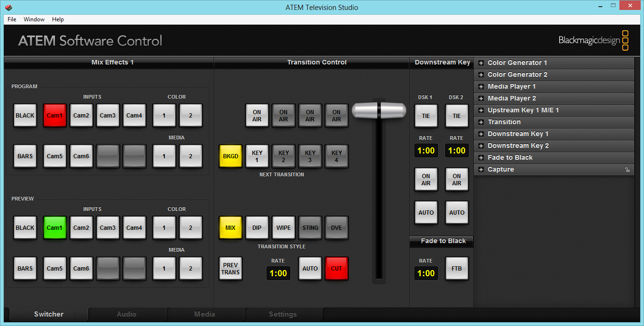The image size is (644, 326).
Task: Switch to the Audio tab
Action: coord(127,314)
